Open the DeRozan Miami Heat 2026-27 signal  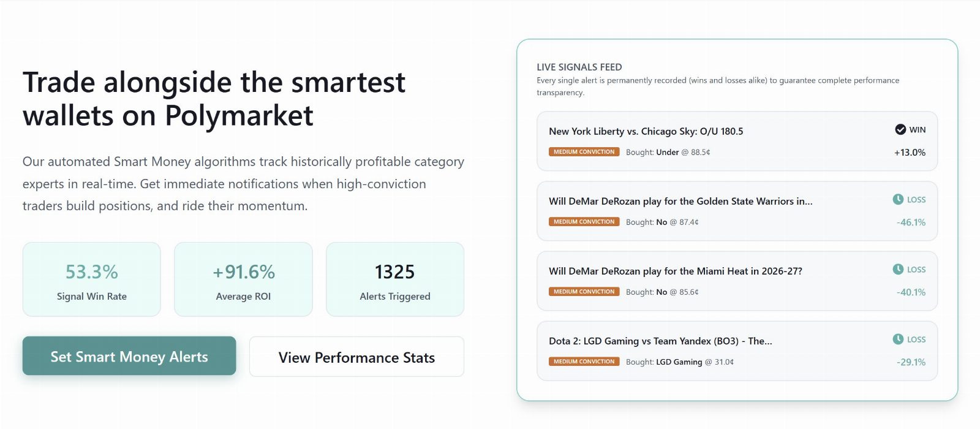[737, 281]
